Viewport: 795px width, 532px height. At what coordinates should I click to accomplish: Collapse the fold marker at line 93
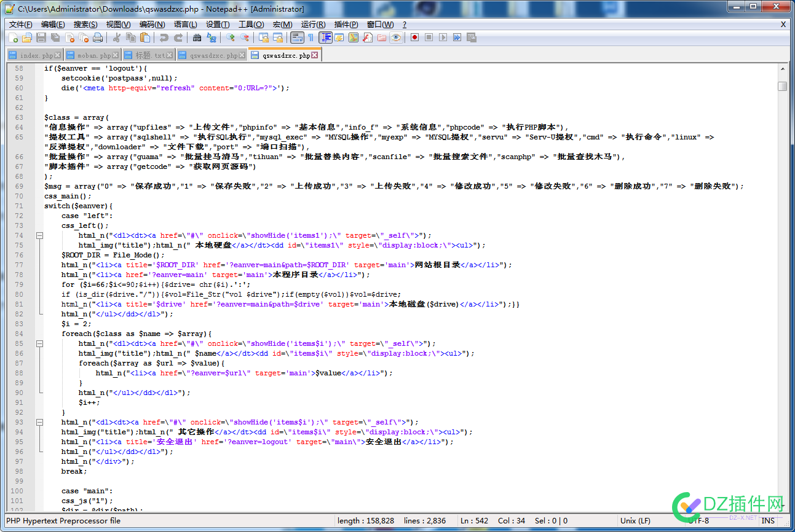point(39,422)
